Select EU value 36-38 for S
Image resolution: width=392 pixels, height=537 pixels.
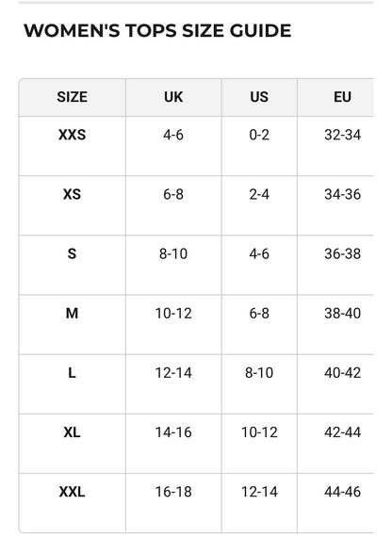(342, 254)
